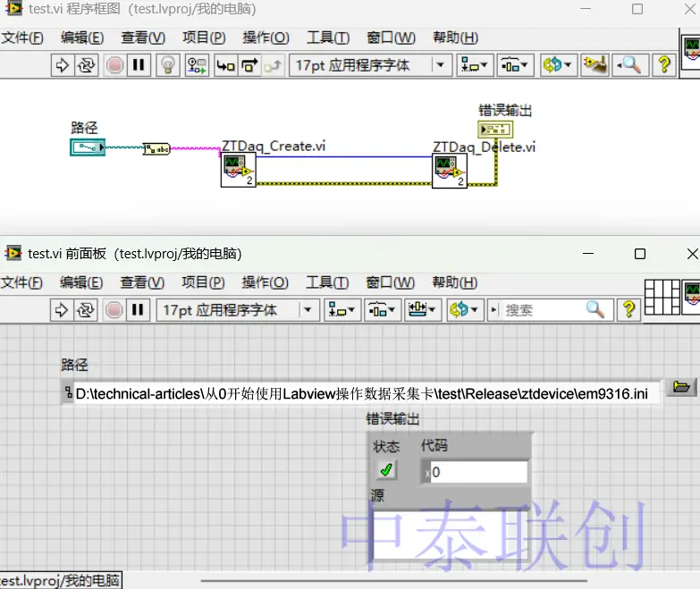
Task: Open 窗口(W) menu in block diagram window
Action: [x=391, y=38]
